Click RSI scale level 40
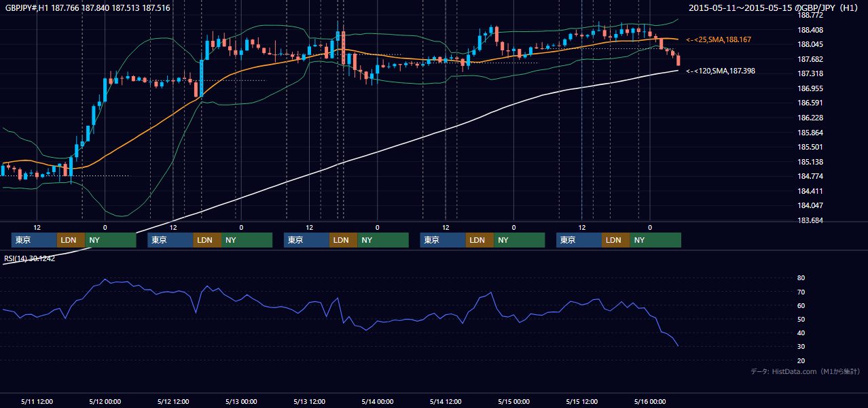Viewport: 868px width, 408px height. pos(801,333)
